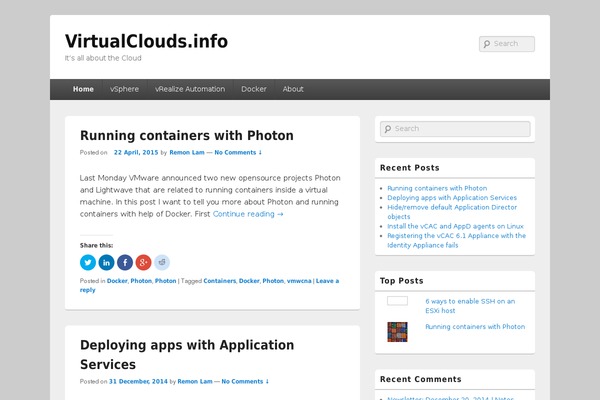Click No Comments link on Deploying apps post
Image resolution: width=600 pixels, height=400 pixels.
[x=245, y=382]
